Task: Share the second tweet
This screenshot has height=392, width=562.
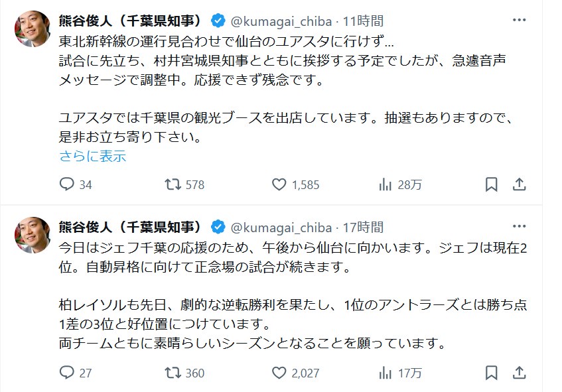Action: 520,373
